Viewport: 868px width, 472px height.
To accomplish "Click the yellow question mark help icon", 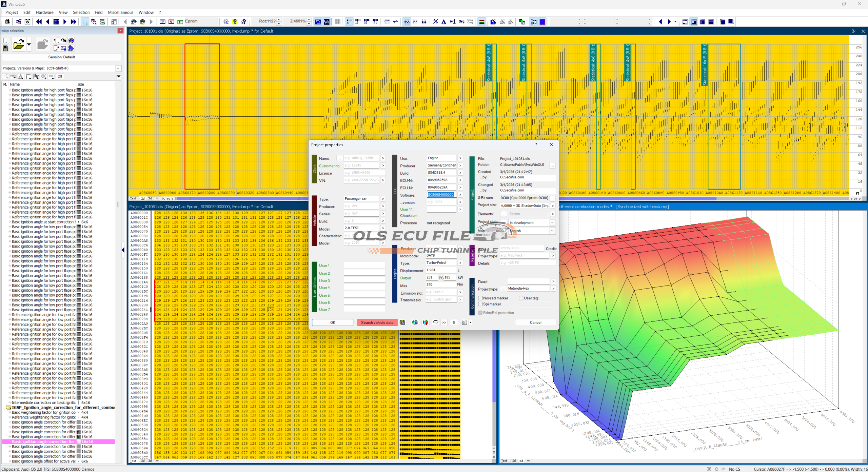I will [x=235, y=22].
